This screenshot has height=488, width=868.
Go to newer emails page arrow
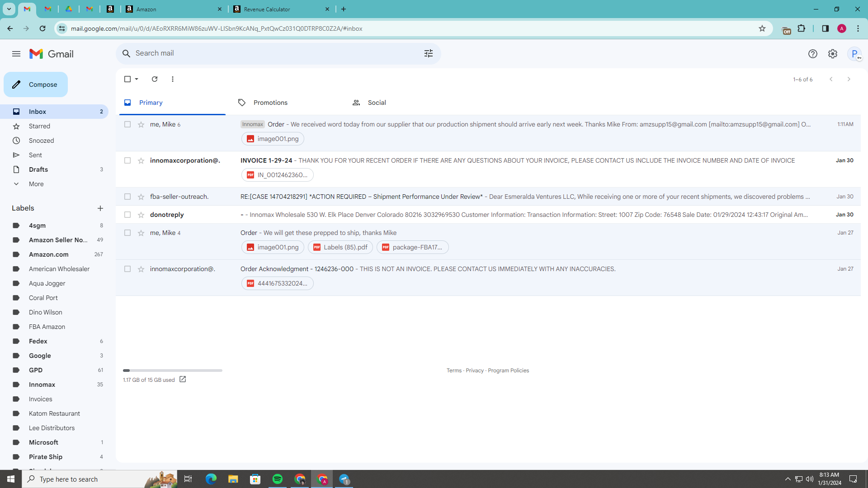coord(831,79)
